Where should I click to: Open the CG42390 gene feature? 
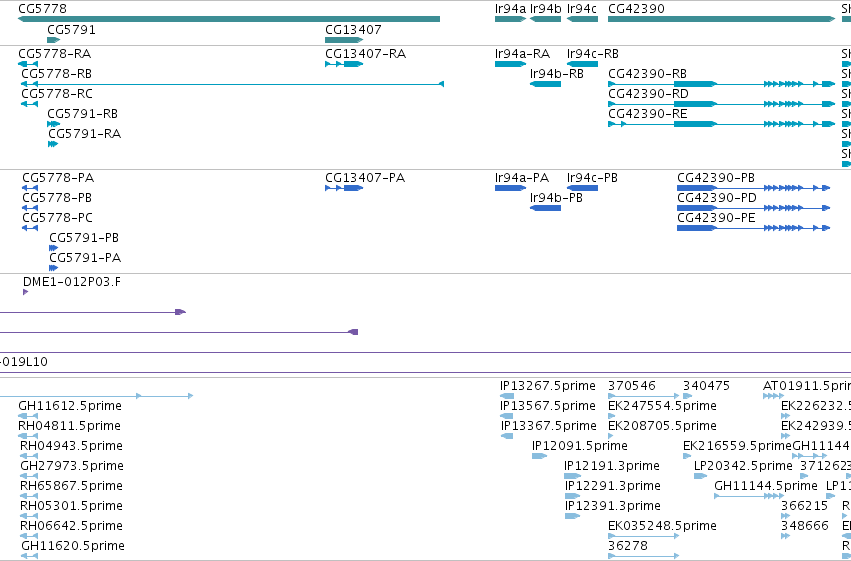click(x=721, y=19)
